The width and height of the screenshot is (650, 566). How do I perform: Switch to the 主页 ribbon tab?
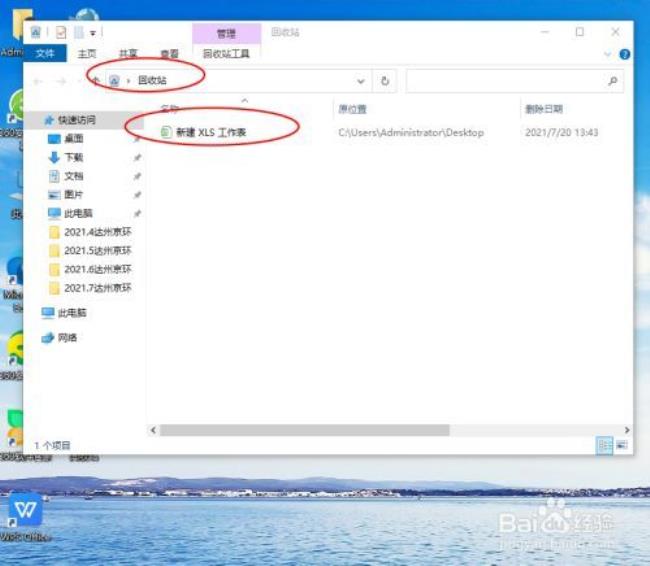[87, 53]
